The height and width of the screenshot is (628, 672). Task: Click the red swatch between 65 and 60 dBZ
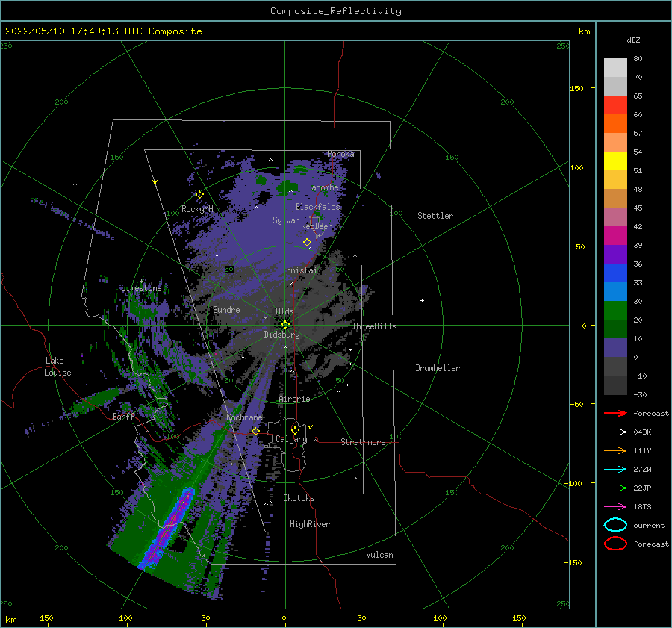615,105
